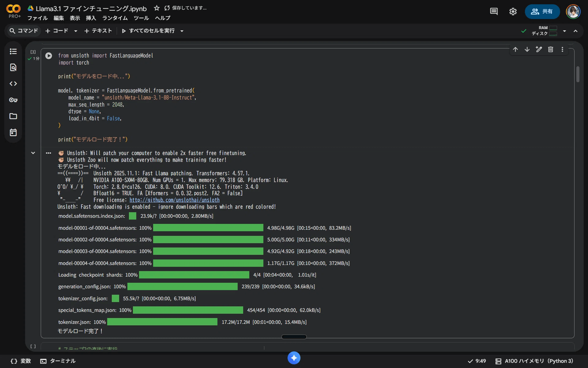The width and height of the screenshot is (588, 368).
Task: Open the settings gear icon
Action: (513, 12)
